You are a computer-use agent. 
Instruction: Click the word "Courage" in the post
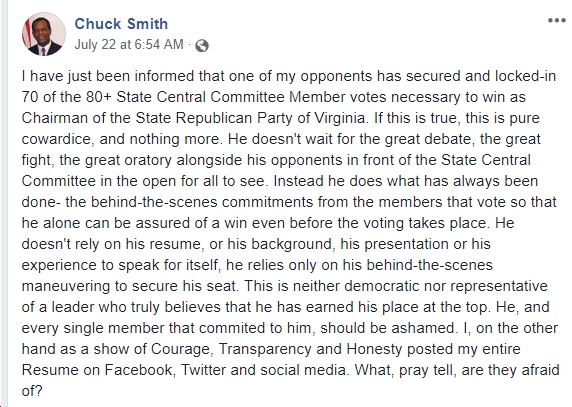coord(180,349)
